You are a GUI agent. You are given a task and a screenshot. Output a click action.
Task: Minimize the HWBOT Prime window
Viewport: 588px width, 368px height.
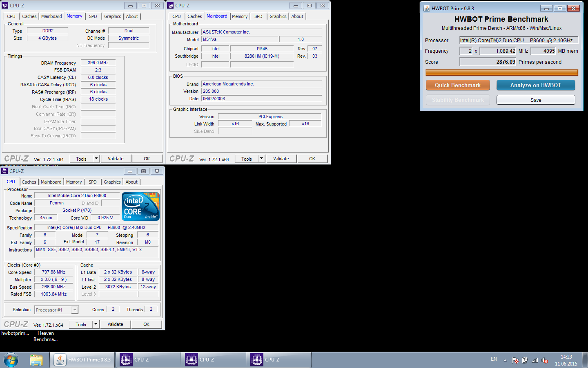(x=546, y=8)
